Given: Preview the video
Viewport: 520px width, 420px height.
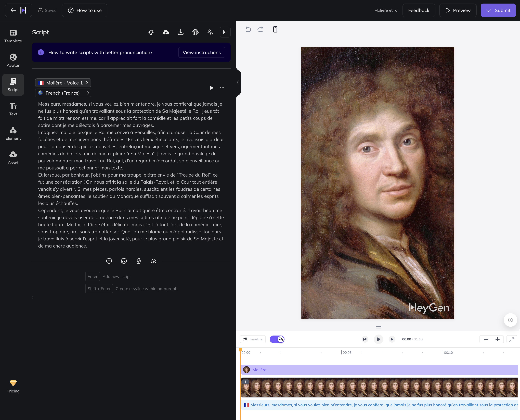Looking at the screenshot, I should point(458,10).
